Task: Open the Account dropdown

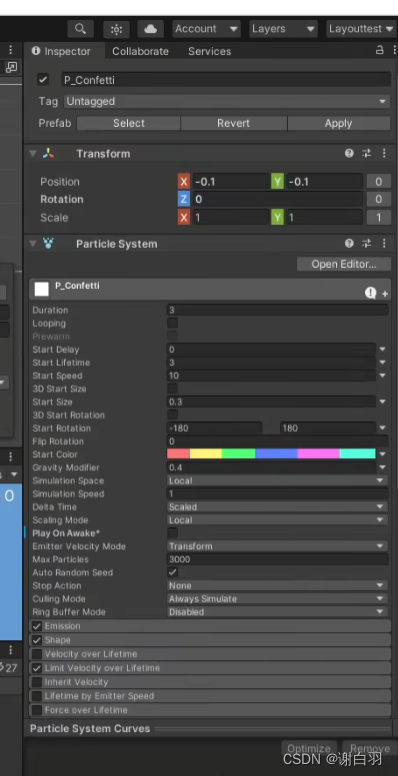Action: [x=206, y=29]
